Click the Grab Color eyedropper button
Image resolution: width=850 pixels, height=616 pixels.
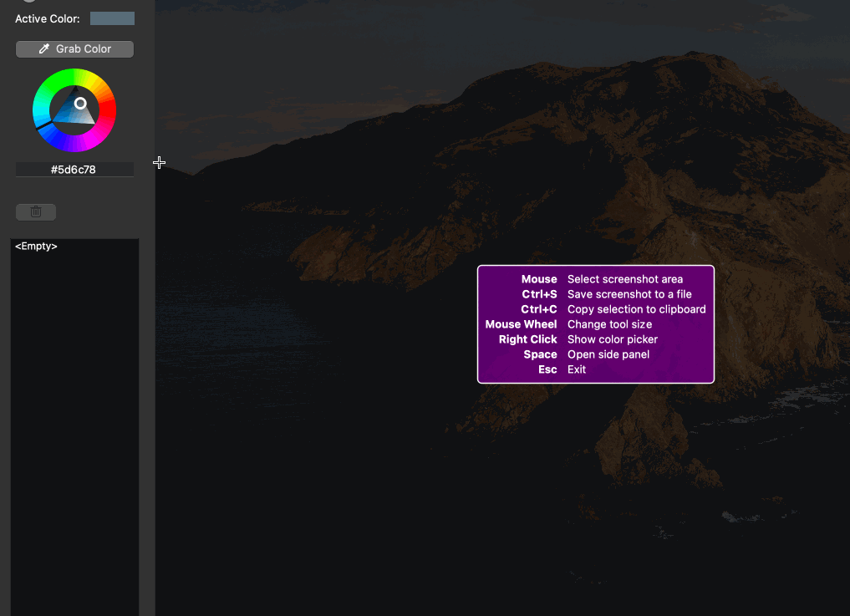74,49
